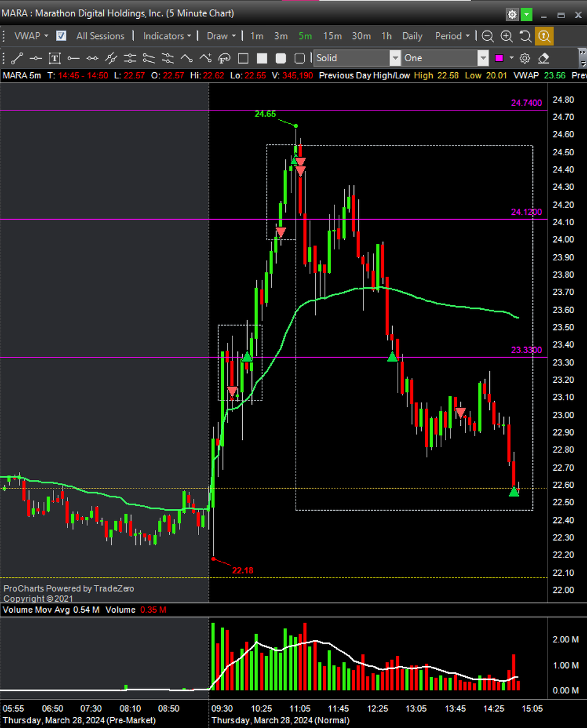Click the zoom out magnifier icon
The height and width of the screenshot is (728, 587).
coord(487,36)
